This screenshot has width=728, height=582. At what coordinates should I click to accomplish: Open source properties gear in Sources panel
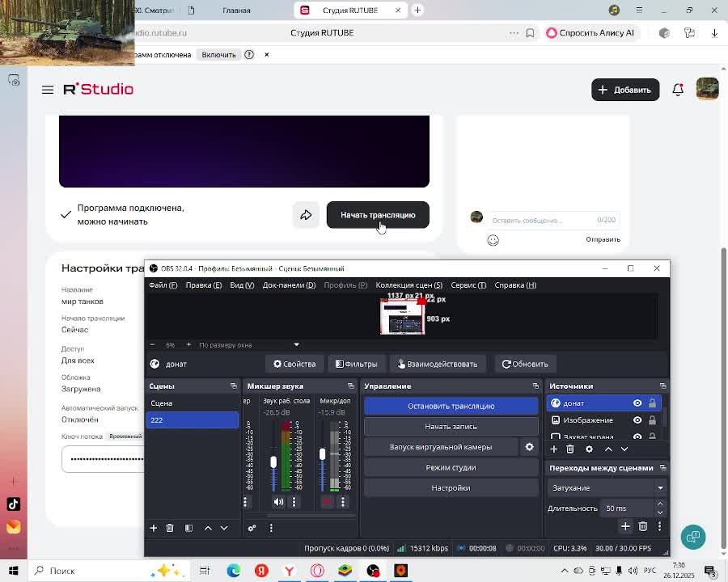coord(589,449)
